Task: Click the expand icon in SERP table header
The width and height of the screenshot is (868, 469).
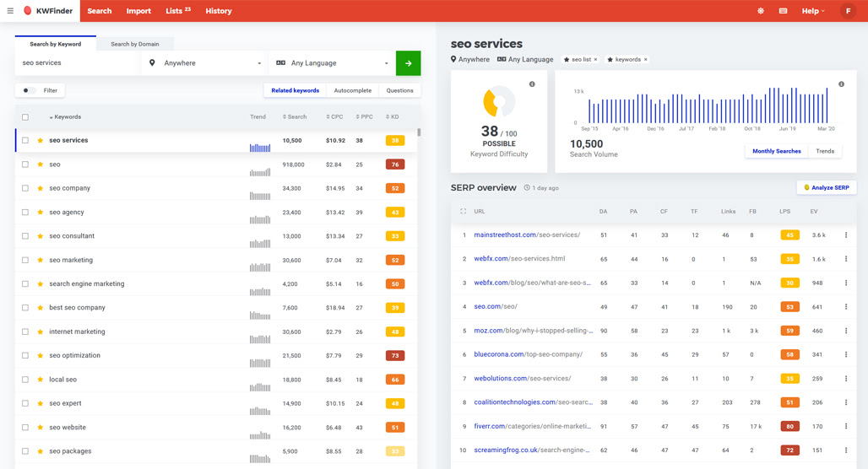Action: (x=464, y=211)
